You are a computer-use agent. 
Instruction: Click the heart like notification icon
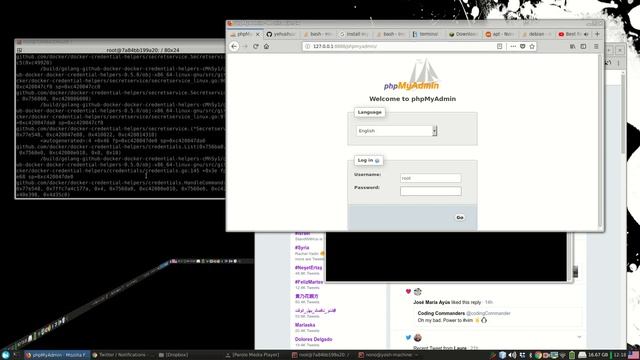click(x=408, y=291)
